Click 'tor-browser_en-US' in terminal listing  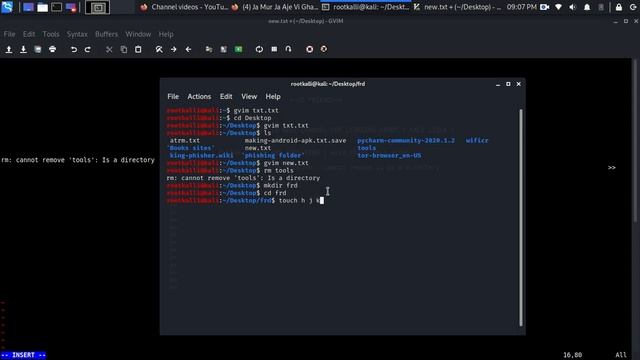[x=389, y=156]
